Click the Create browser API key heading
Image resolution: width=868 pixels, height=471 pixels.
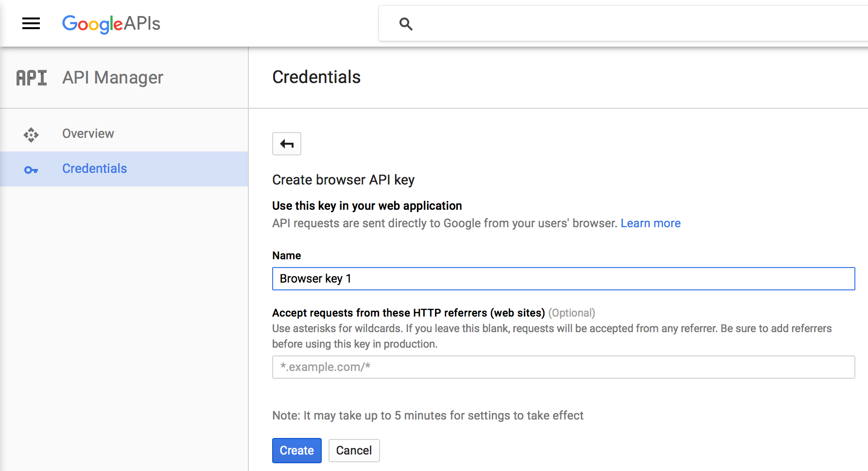[343, 180]
